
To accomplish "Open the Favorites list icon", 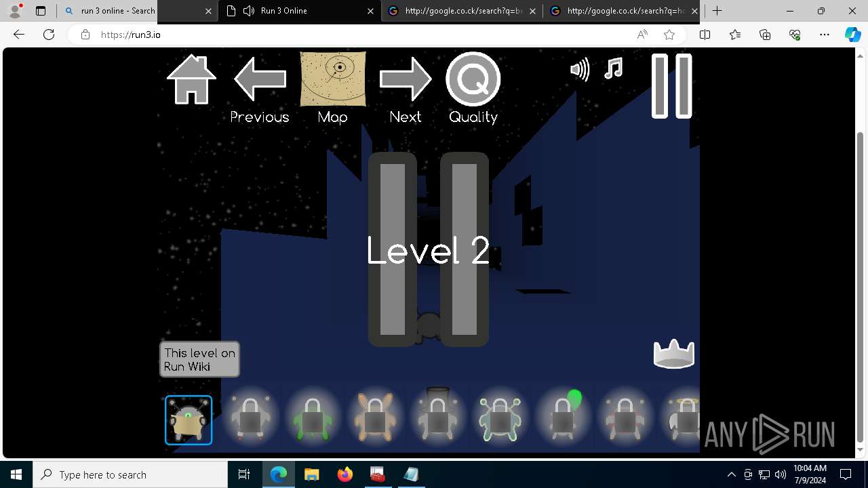I will pyautogui.click(x=735, y=35).
